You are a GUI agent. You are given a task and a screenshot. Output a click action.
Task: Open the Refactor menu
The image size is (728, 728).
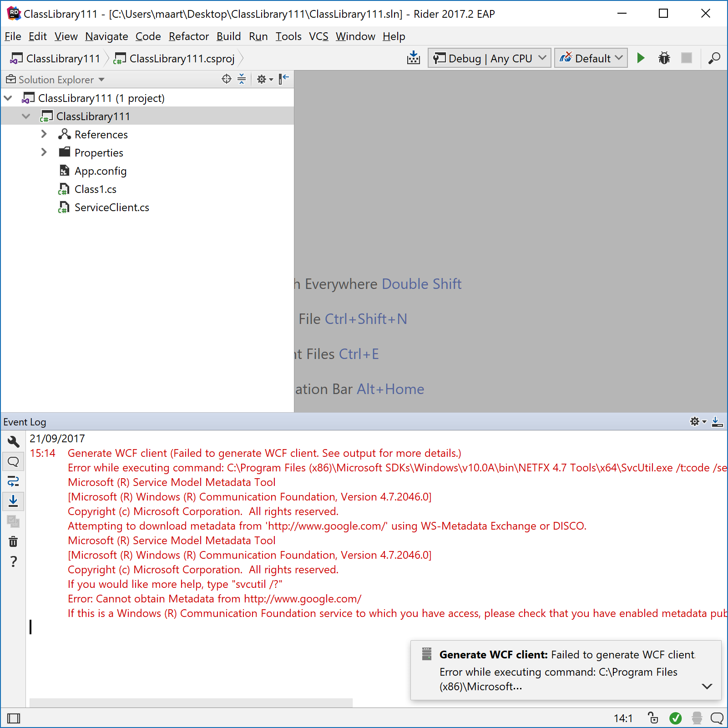click(189, 36)
